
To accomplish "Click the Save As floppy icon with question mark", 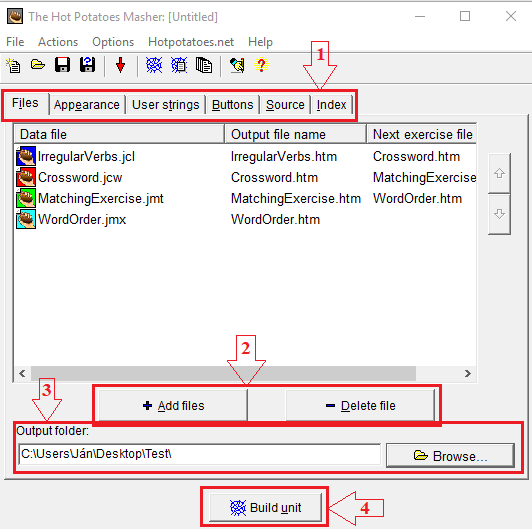I will tap(88, 64).
